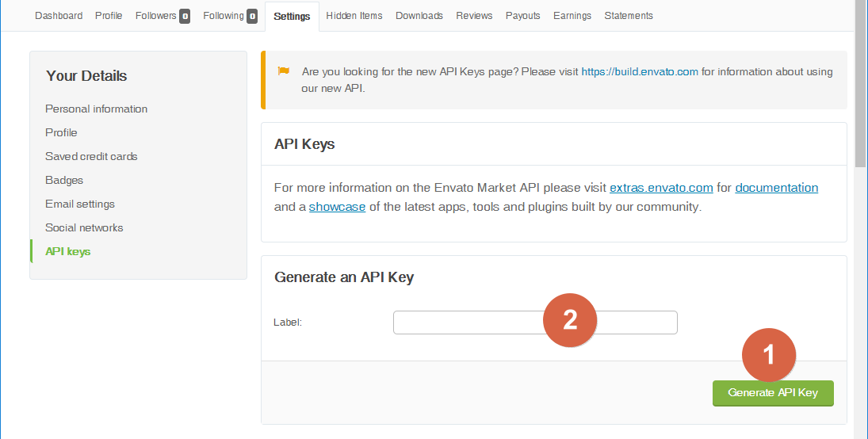
Task: Go to the Downloads tab
Action: 419,16
